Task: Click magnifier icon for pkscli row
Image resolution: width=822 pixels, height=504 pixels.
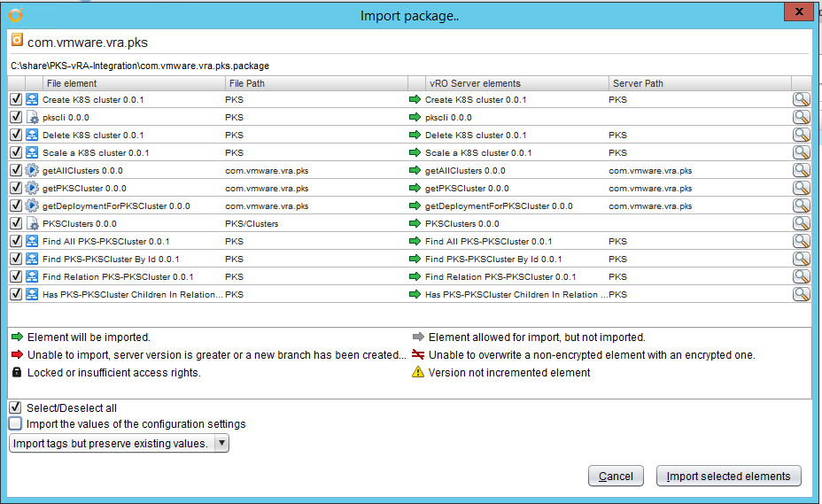Action: [x=801, y=117]
